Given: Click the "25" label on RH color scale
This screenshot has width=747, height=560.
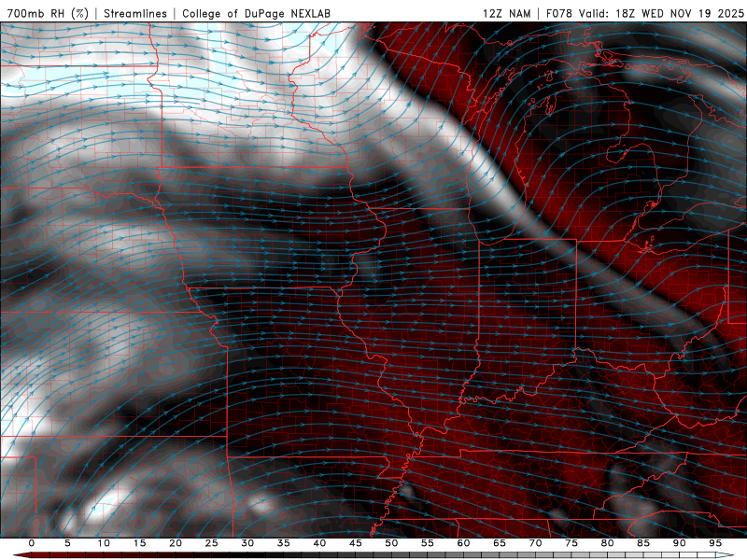Looking at the screenshot, I should click(212, 543).
